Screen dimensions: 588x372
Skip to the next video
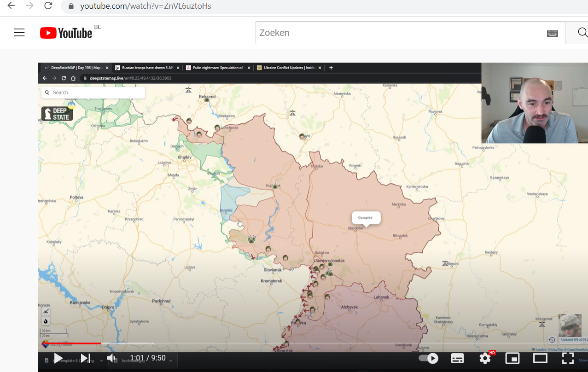[85, 358]
